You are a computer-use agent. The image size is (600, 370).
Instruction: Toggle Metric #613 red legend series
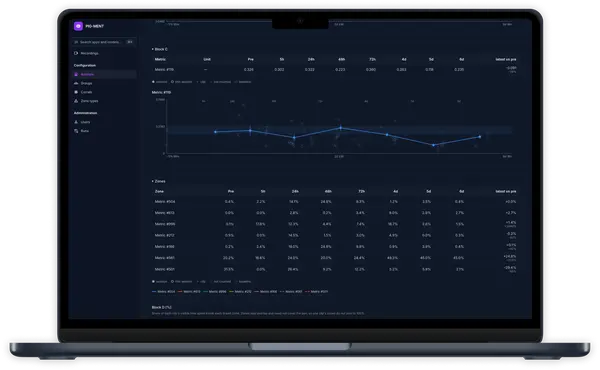tap(189, 292)
